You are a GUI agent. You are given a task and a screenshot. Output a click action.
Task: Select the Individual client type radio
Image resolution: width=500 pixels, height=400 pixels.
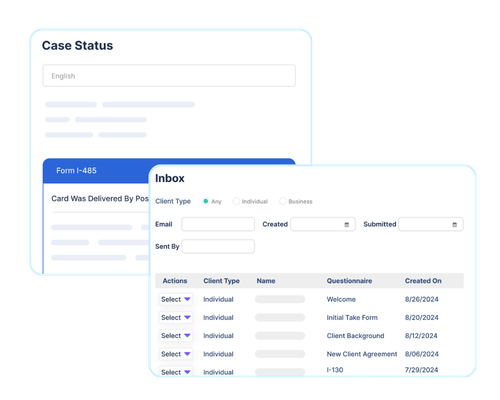pos(236,201)
